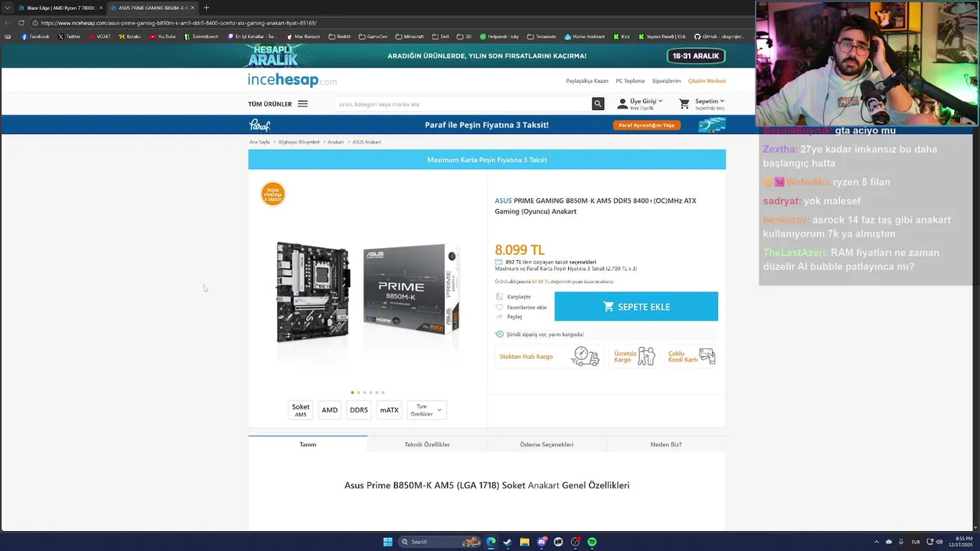Image resolution: width=980 pixels, height=551 pixels.
Task: Open the Home Assistant bookmark
Action: [584, 37]
